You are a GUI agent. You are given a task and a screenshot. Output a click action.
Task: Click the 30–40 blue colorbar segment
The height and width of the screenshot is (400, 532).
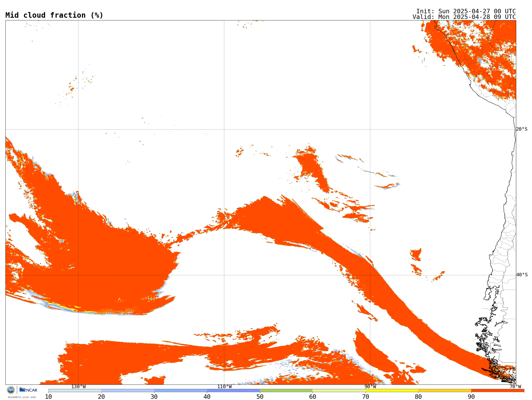(x=181, y=391)
